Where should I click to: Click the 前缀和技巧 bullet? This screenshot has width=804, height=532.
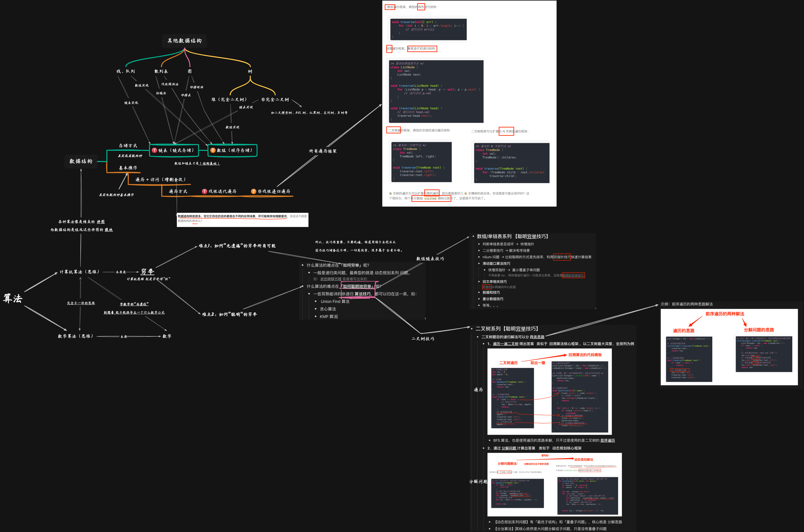click(x=491, y=292)
